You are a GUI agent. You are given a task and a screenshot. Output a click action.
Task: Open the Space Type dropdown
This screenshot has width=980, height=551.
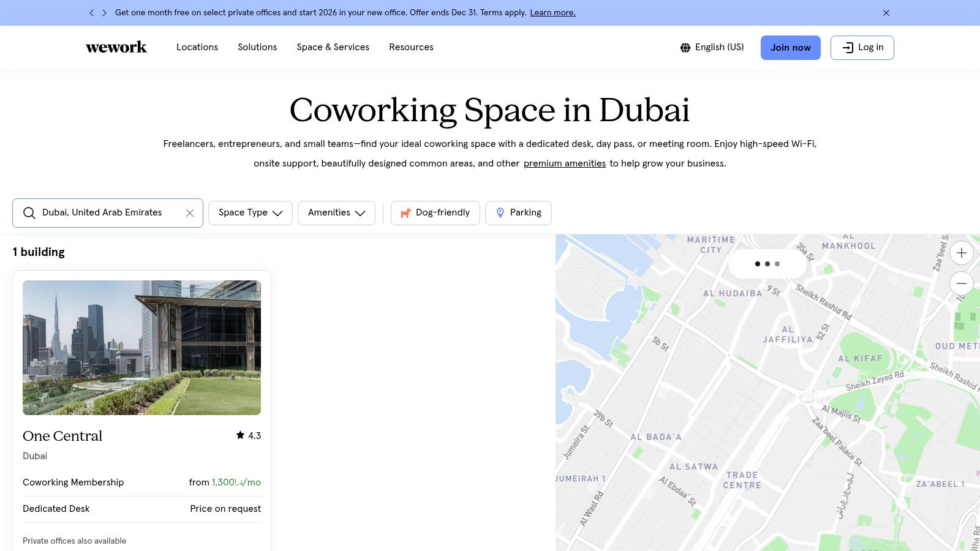click(x=250, y=212)
